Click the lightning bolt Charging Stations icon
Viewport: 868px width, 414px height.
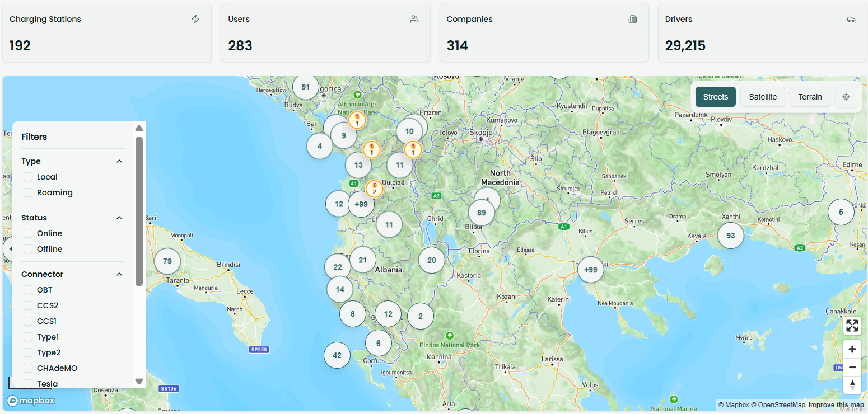click(x=195, y=19)
